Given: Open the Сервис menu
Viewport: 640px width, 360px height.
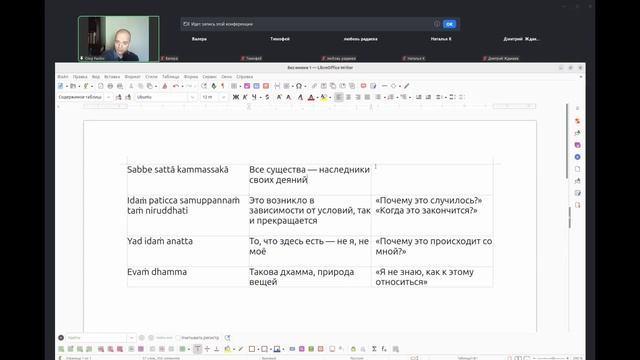Looking at the screenshot, I should 209,77.
